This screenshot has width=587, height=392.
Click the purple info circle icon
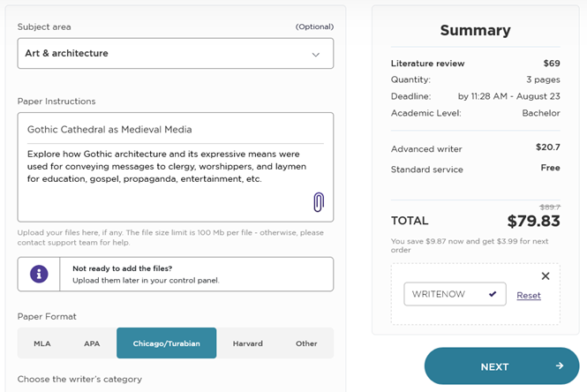[x=39, y=274]
